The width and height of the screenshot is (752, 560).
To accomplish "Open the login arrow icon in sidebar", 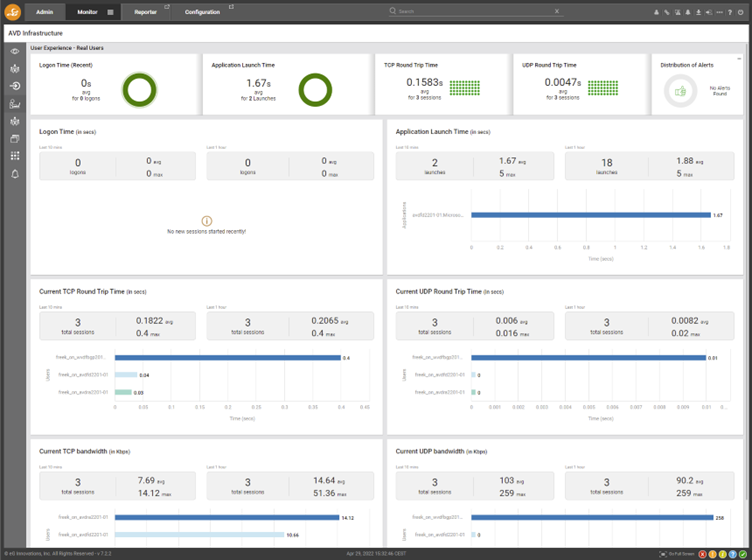I will tap(15, 86).
